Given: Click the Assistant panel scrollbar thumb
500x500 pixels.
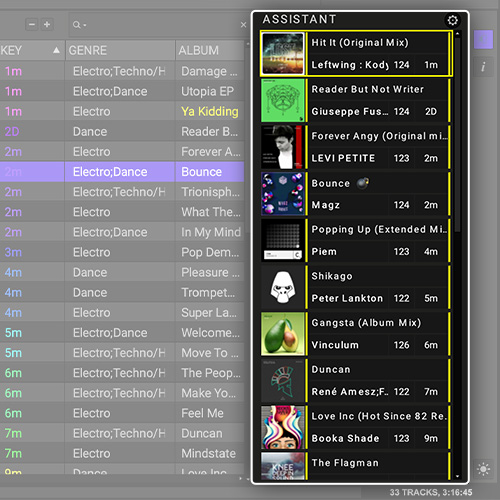Looking at the screenshot, I should (x=458, y=135).
